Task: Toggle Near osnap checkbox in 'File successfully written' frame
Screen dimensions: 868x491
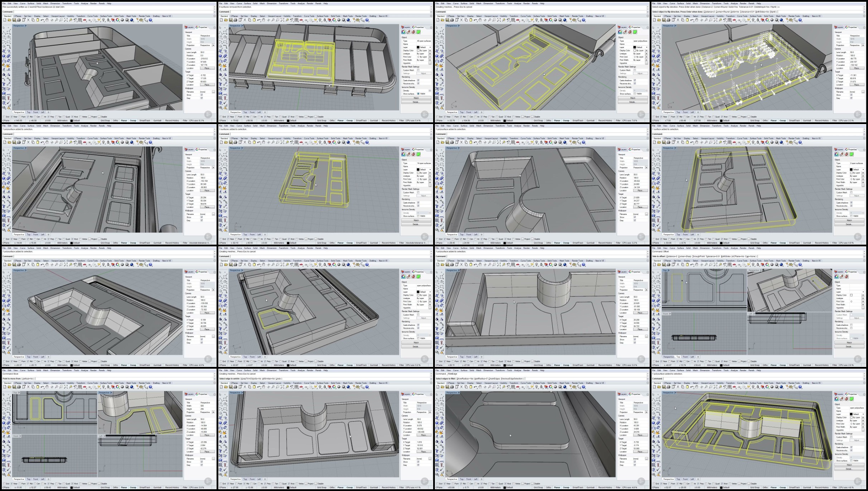Action: tap(11, 117)
